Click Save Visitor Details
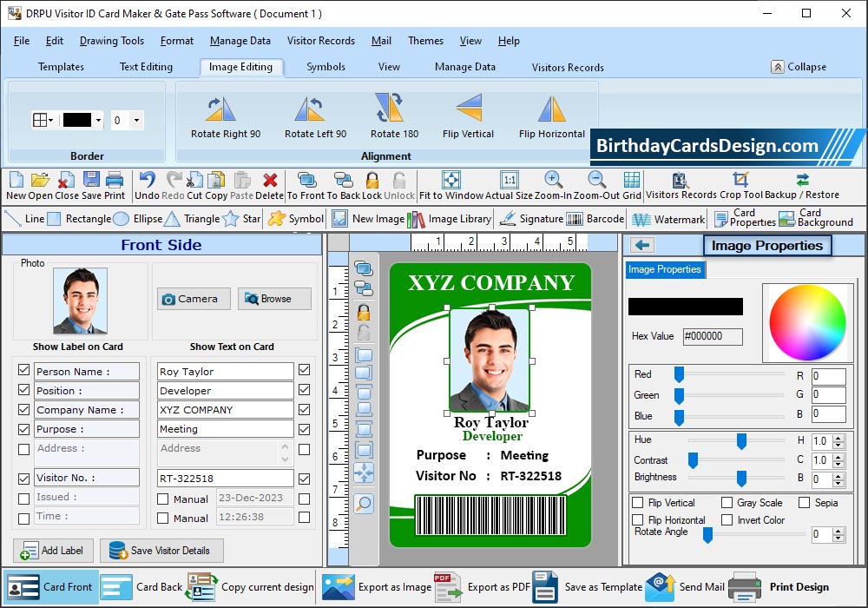868x608 pixels. [161, 551]
